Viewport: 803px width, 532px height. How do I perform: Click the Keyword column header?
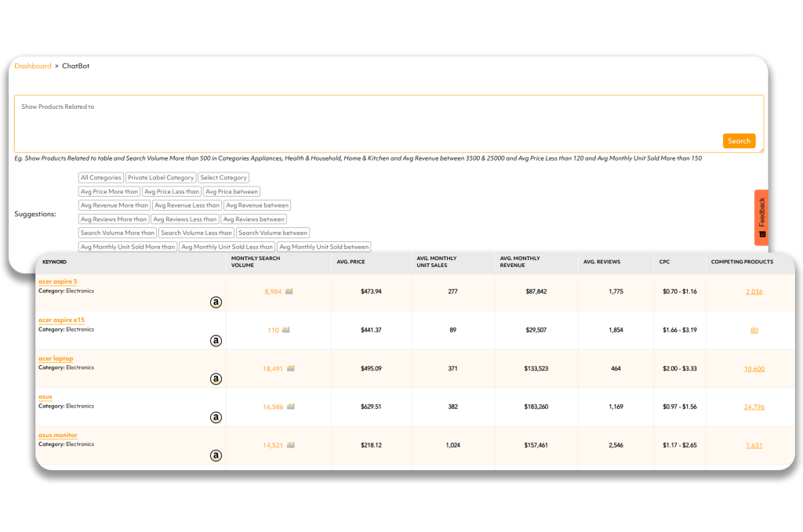tap(54, 262)
